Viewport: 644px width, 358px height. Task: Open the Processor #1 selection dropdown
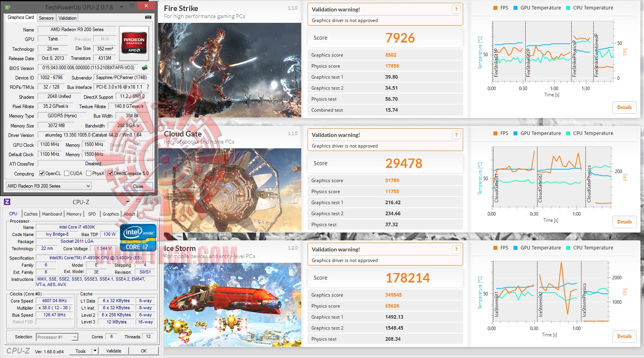click(57, 337)
